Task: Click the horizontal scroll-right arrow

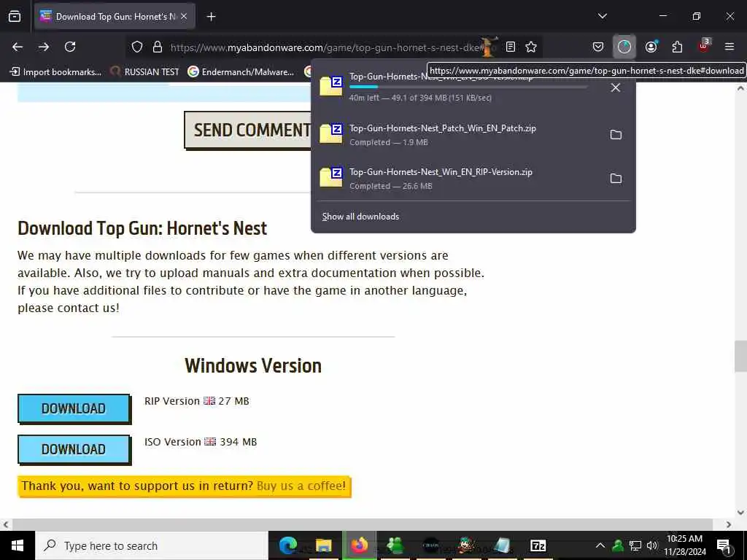Action: point(729,524)
